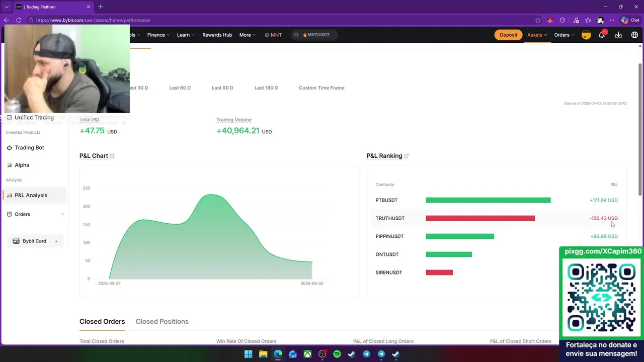The image size is (644, 362).
Task: Click the MNT/USDT search field
Action: tap(314, 35)
